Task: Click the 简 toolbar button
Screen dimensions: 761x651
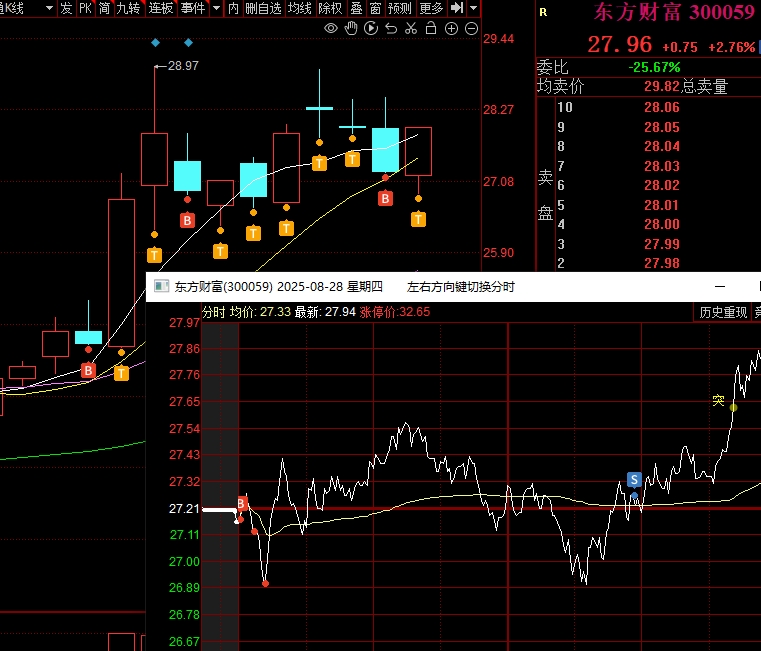Action: [104, 8]
